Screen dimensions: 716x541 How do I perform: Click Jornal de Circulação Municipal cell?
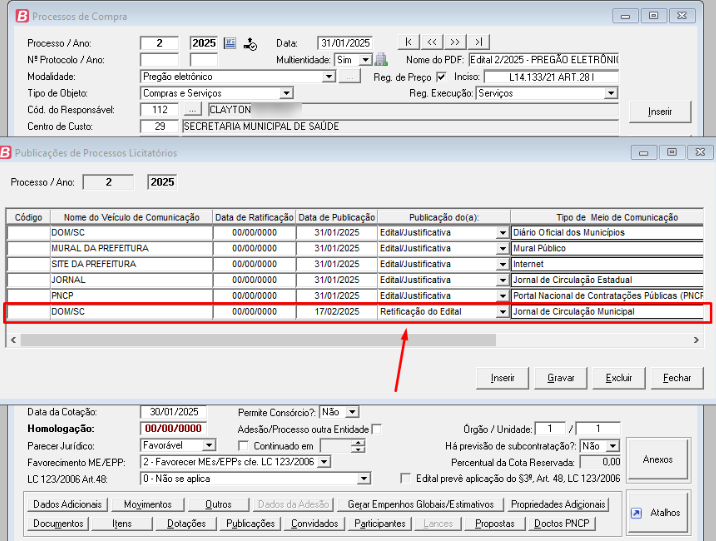607,312
